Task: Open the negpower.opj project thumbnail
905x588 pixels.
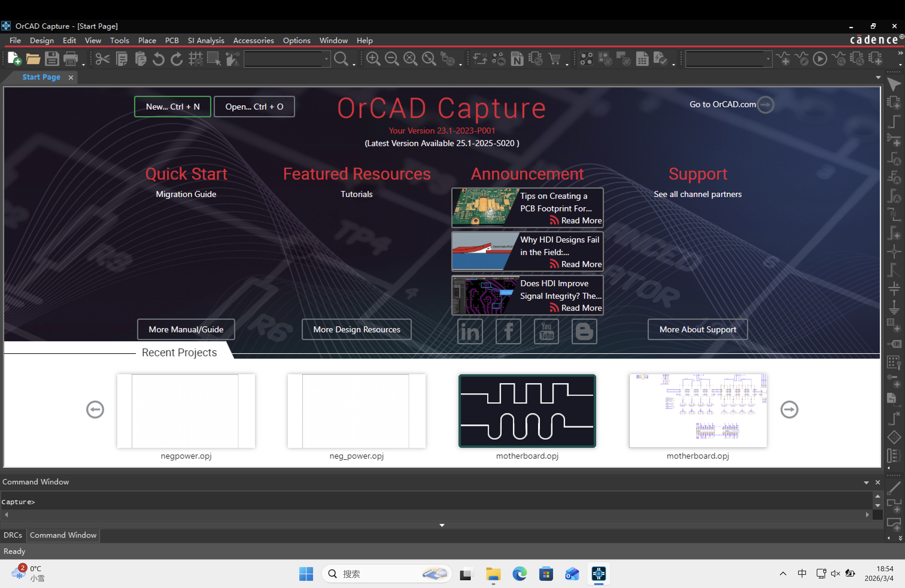Action: pos(186,411)
